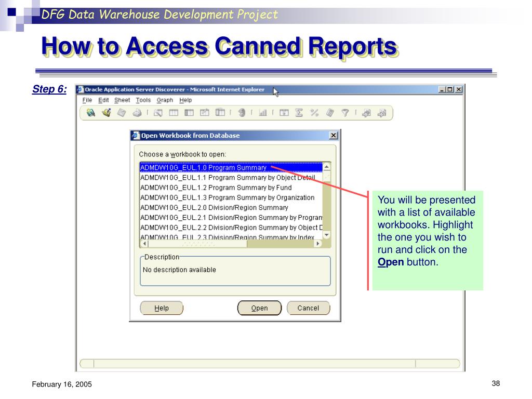Open the Help menu
532x399 pixels.
185,100
